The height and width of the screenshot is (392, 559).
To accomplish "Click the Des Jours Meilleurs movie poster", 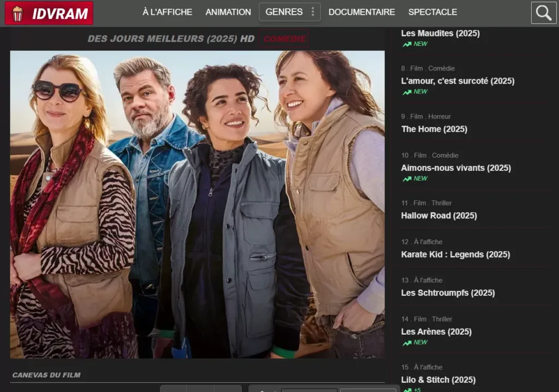I will pos(197,204).
